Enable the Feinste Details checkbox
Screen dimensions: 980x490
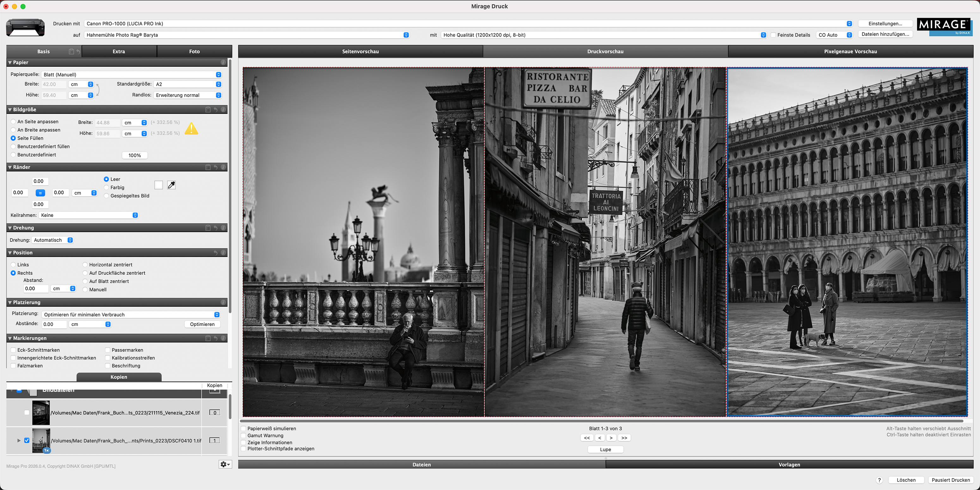click(774, 35)
